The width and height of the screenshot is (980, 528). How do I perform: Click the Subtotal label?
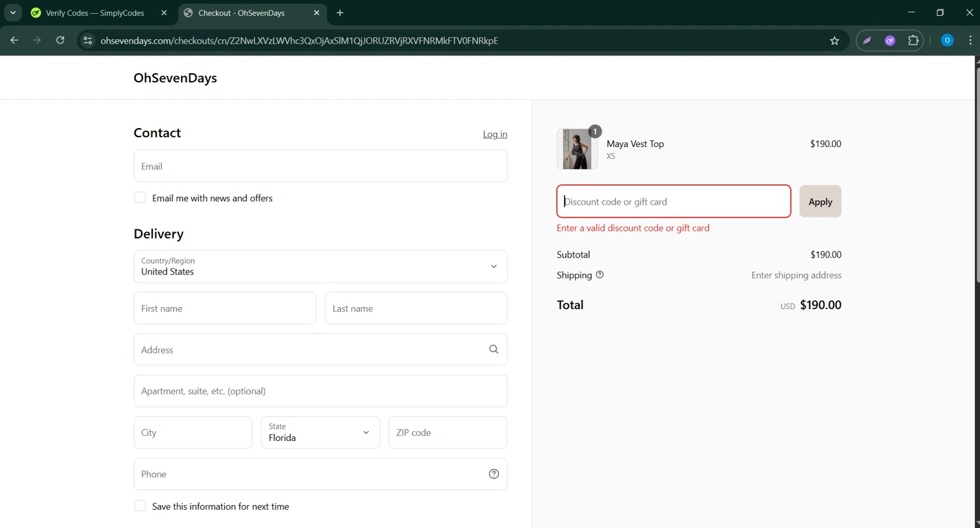click(573, 254)
